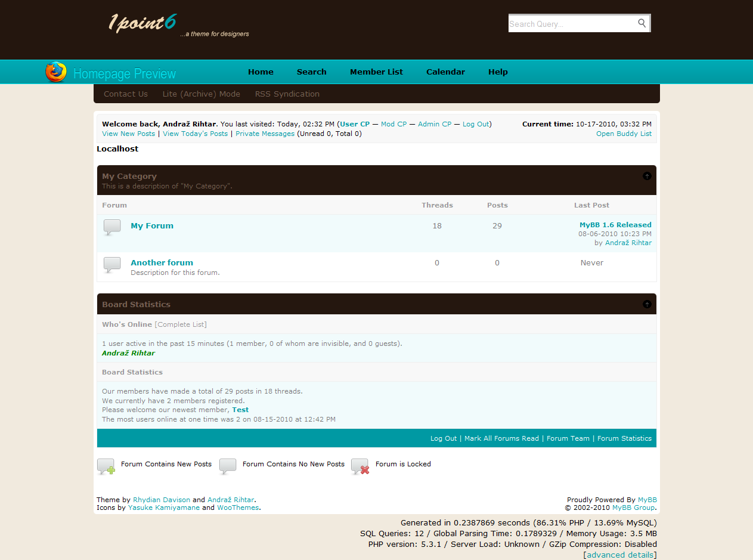Screen dimensions: 753x560
Task: Open the My Forum forum
Action: pos(152,225)
